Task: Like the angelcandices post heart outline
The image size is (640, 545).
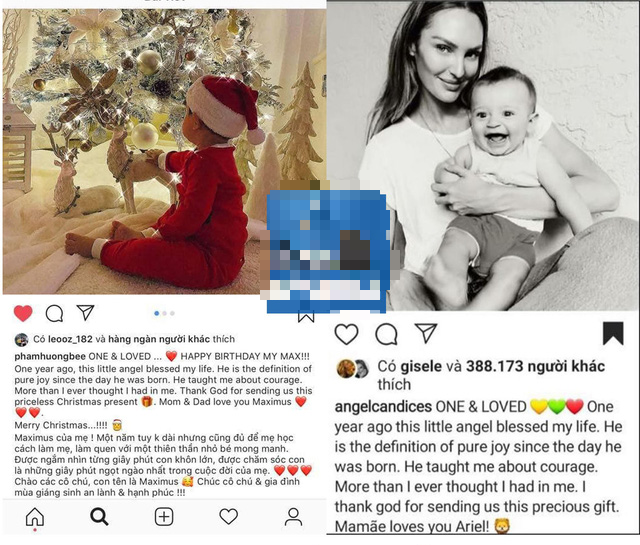Action: click(x=347, y=334)
